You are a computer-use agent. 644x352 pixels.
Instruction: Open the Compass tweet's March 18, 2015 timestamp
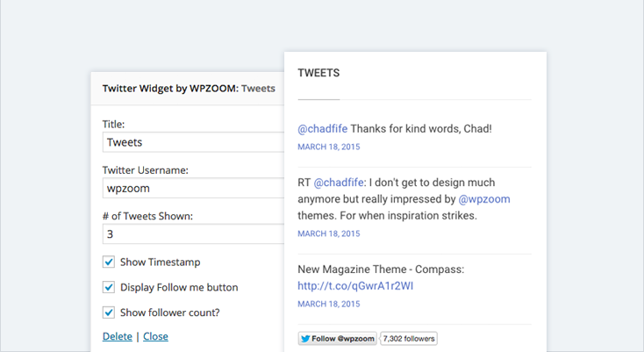(x=328, y=304)
